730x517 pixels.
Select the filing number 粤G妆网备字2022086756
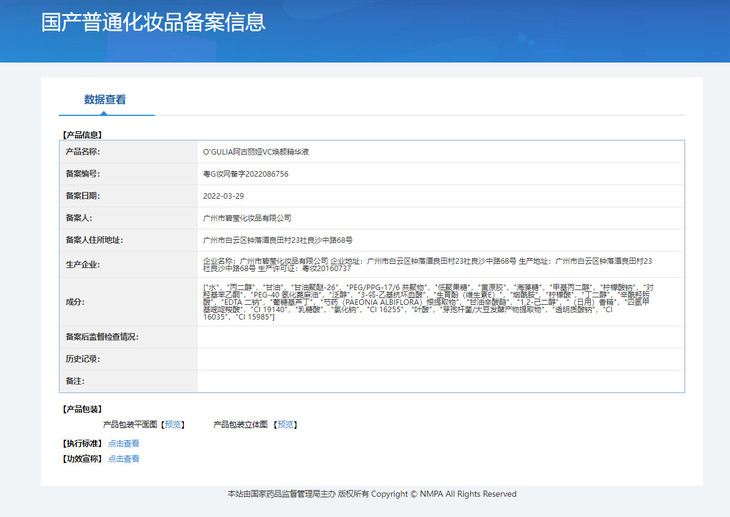click(246, 173)
